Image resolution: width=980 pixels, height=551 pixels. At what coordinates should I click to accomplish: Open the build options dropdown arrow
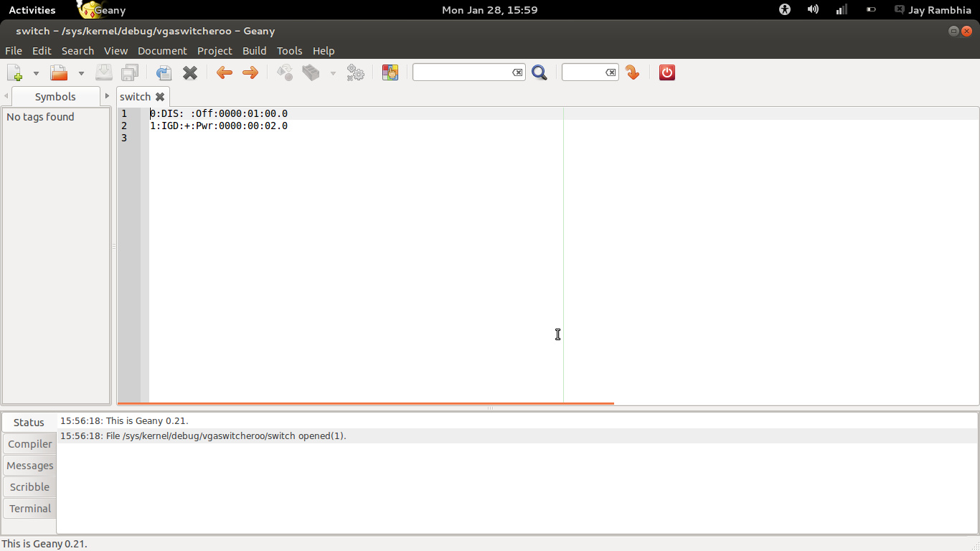click(333, 73)
